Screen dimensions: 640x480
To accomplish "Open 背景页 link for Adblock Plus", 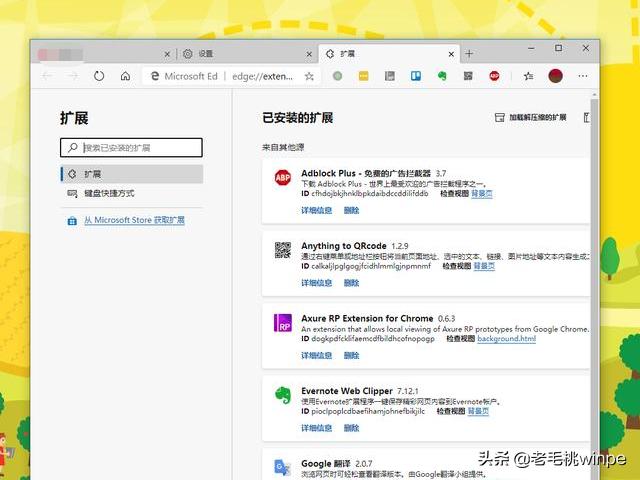I will (x=482, y=193).
